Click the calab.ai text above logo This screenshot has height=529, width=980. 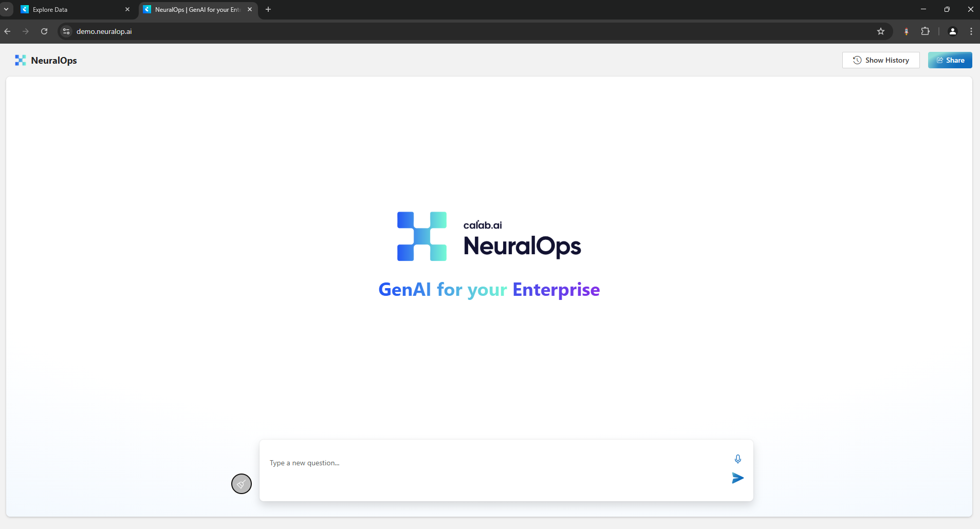(483, 225)
